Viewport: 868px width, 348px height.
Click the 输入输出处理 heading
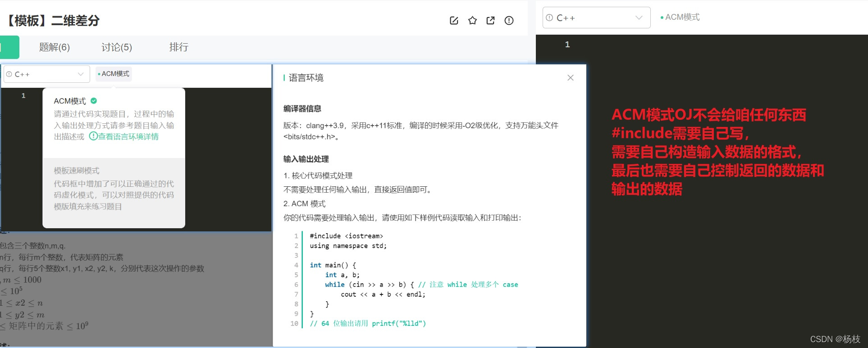pos(306,159)
